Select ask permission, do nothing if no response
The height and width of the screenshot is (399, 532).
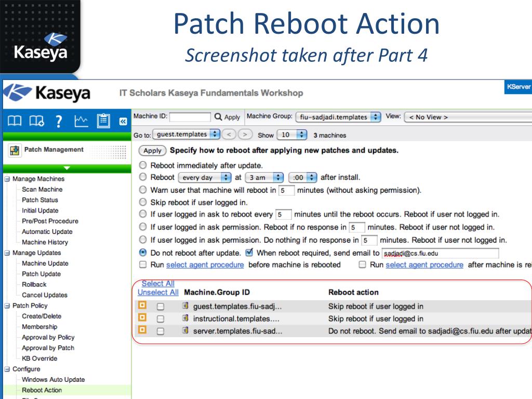click(x=143, y=240)
